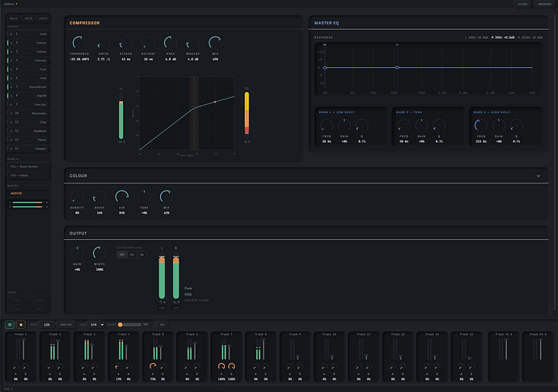Select track 2 in the track list

click(x=28, y=43)
